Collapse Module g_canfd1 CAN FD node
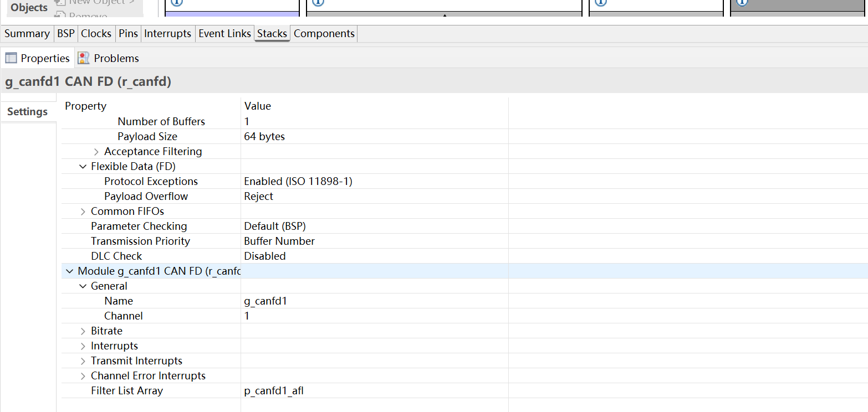This screenshot has height=412, width=868. tap(70, 271)
